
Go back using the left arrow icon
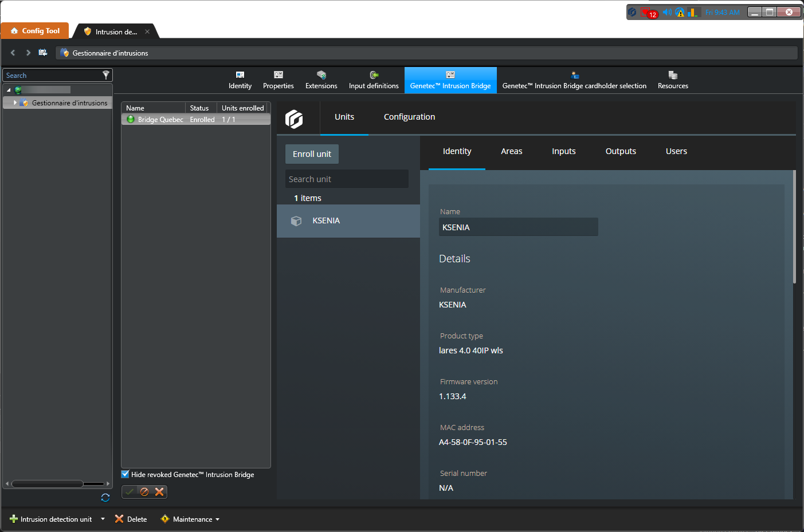click(x=13, y=53)
